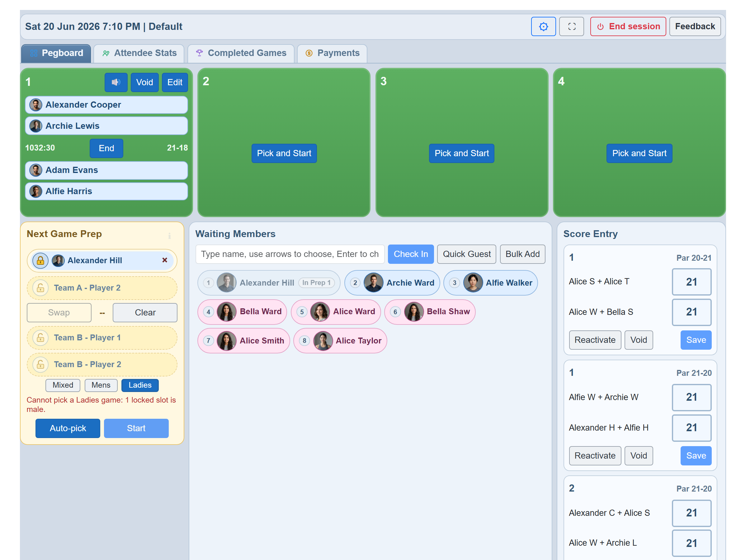Add a Quick Guest

467,254
